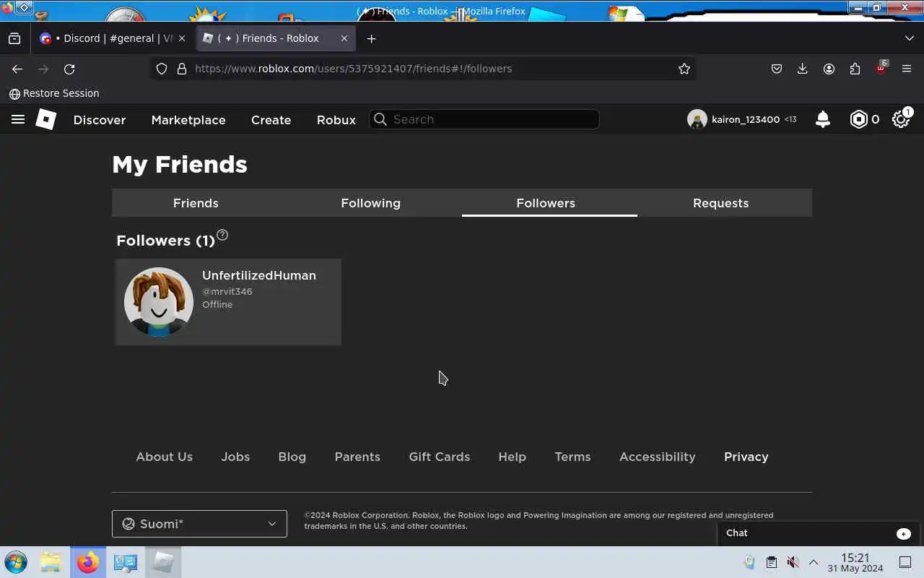Switch to the Discord #general tab
924x578 pixels.
pyautogui.click(x=112, y=38)
